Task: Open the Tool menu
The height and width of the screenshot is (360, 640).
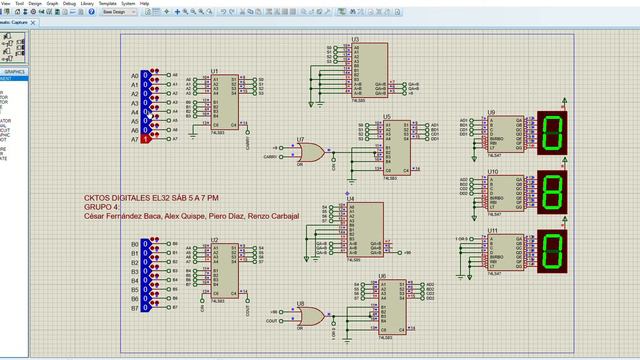Action: point(19,3)
